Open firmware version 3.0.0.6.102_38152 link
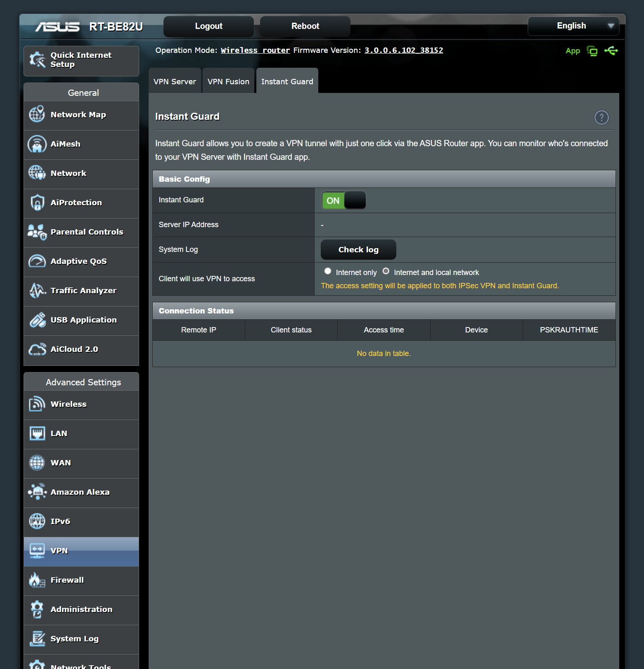644x669 pixels. pyautogui.click(x=404, y=50)
